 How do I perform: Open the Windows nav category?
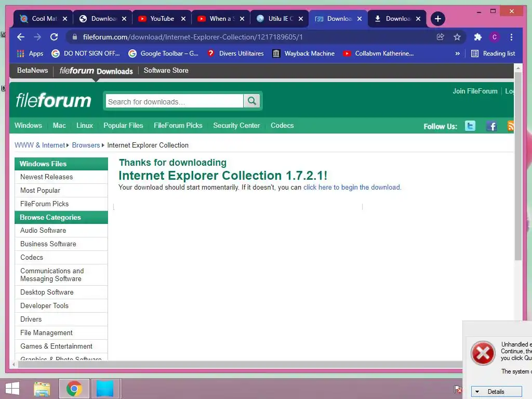[x=28, y=125]
